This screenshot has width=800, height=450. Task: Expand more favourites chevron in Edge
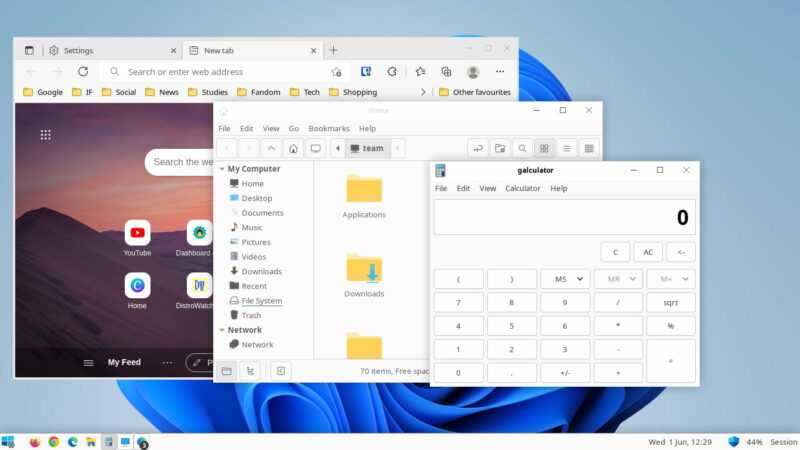tap(423, 92)
